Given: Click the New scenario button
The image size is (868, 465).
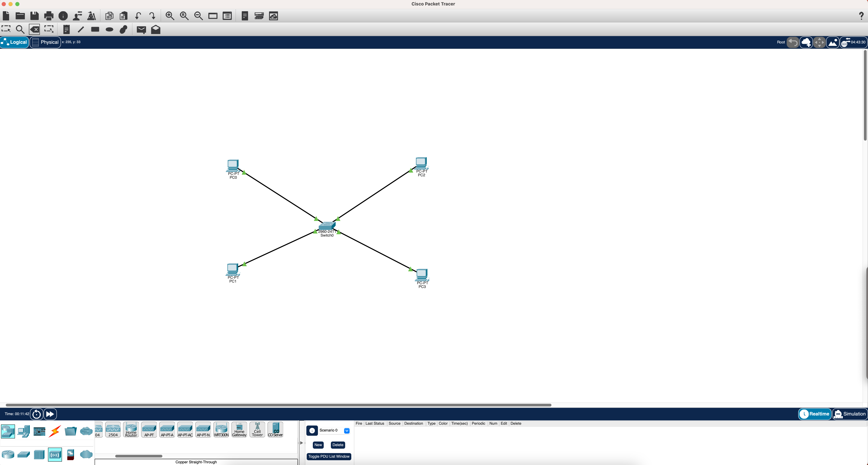Looking at the screenshot, I should click(318, 445).
